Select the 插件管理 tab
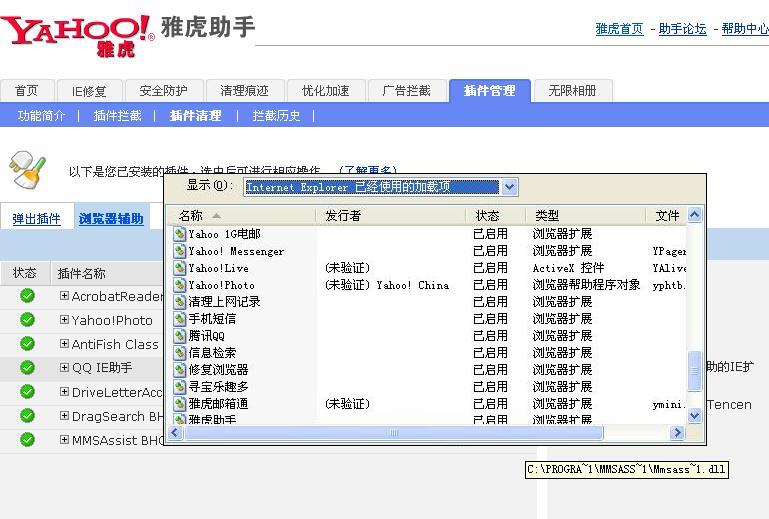This screenshot has width=769, height=519. coord(489,90)
